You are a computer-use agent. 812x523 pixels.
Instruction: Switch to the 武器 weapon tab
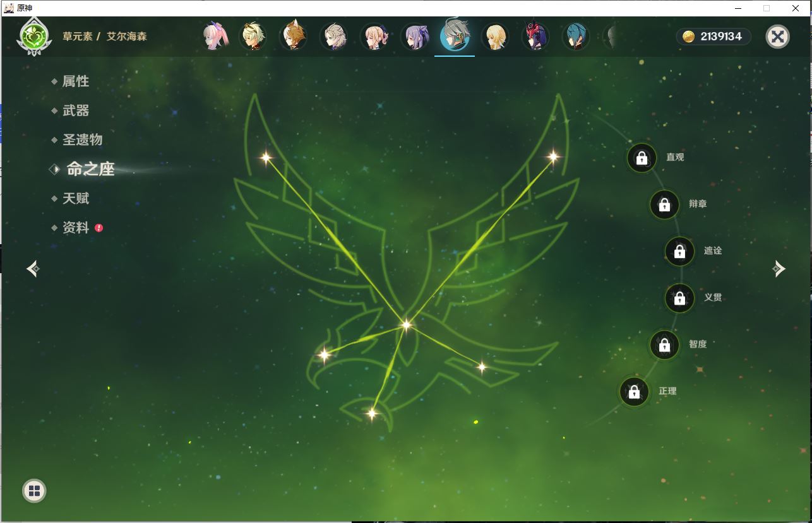[x=75, y=110]
